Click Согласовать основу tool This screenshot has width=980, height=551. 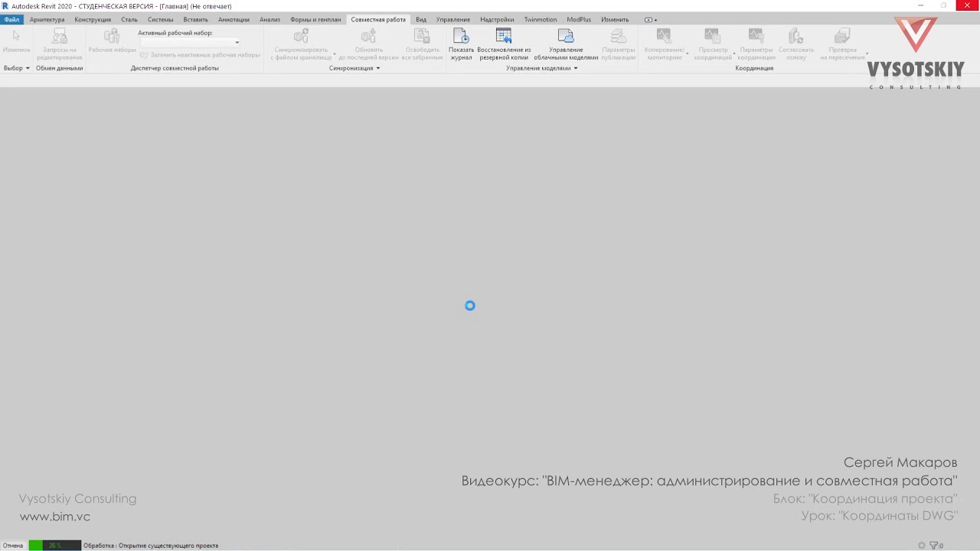click(x=796, y=44)
